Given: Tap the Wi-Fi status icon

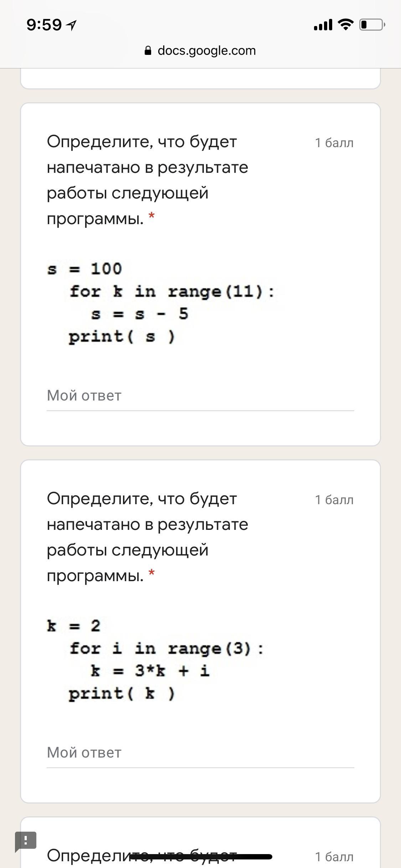Looking at the screenshot, I should coord(345,24).
